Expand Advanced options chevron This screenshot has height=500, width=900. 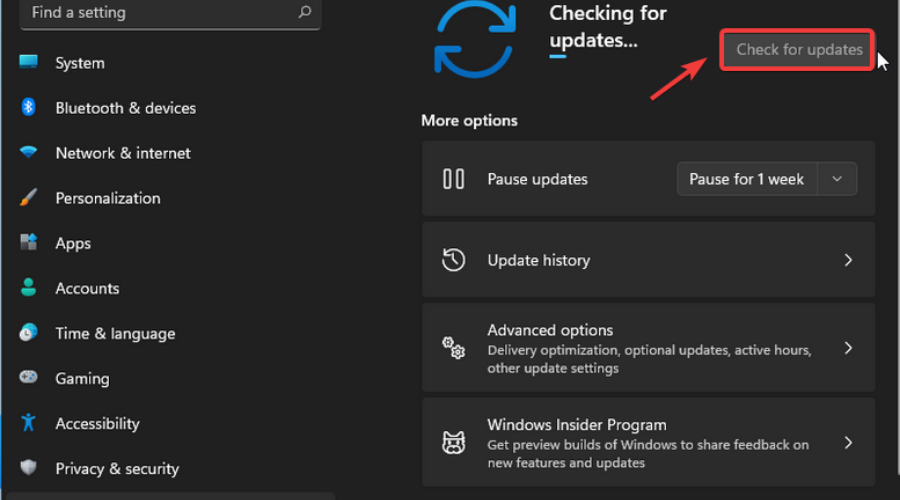(x=848, y=348)
